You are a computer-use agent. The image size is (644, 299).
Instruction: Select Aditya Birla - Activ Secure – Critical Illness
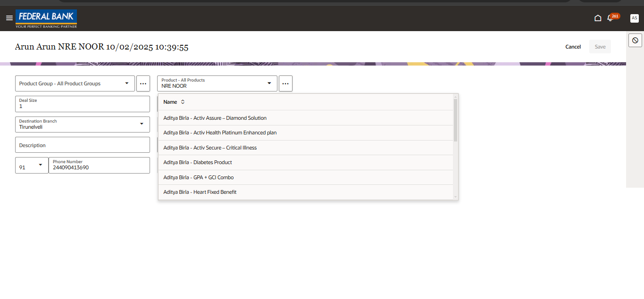pyautogui.click(x=306, y=148)
